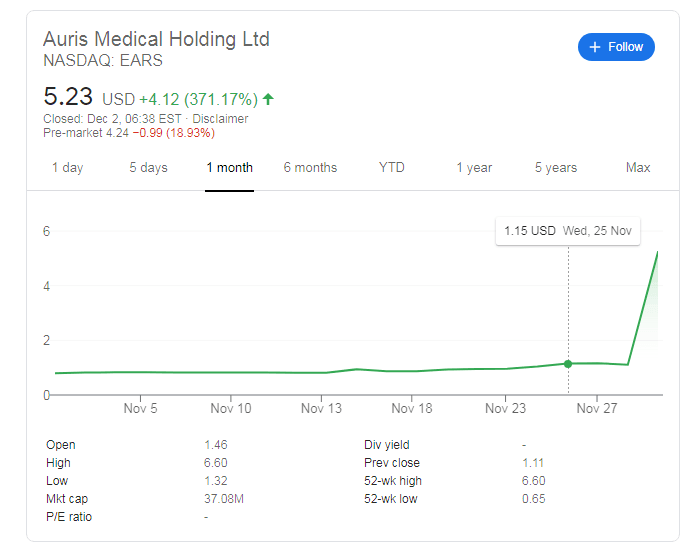Click the Follow button

pyautogui.click(x=616, y=47)
